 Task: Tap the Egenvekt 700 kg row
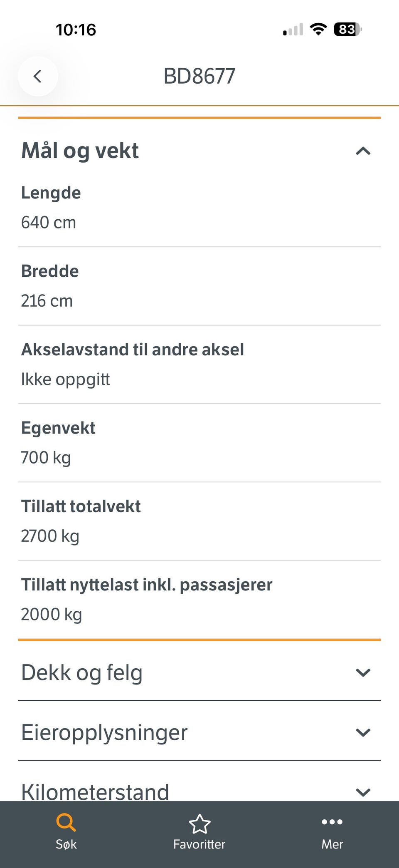[x=199, y=443]
